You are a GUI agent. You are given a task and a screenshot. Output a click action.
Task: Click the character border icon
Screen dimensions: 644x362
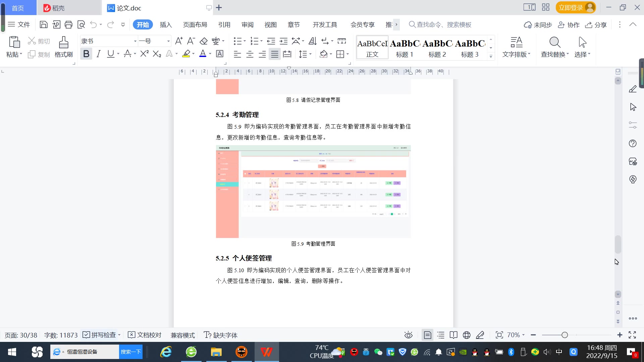click(x=220, y=54)
